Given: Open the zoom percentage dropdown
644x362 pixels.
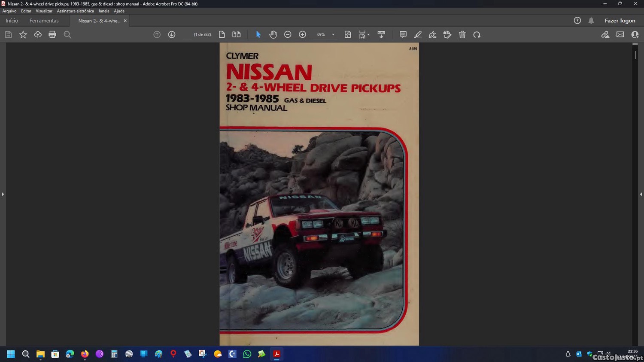Looking at the screenshot, I should coord(333,35).
